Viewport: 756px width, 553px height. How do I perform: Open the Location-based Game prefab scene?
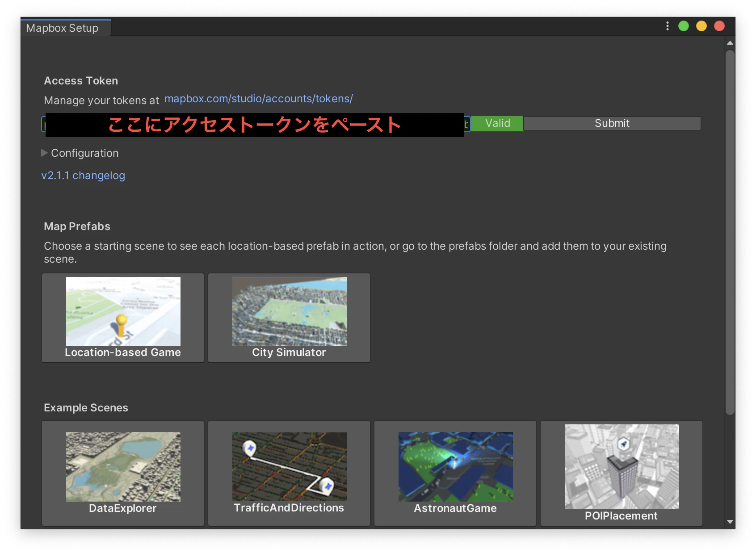[123, 318]
